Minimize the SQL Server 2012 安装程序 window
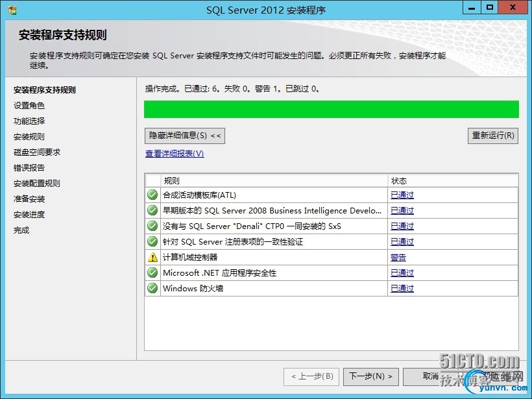 [472, 8]
